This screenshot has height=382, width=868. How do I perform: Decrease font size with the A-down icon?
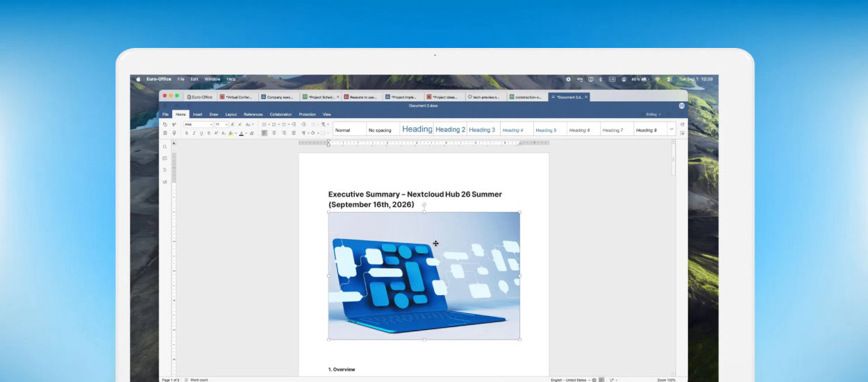pyautogui.click(x=240, y=124)
